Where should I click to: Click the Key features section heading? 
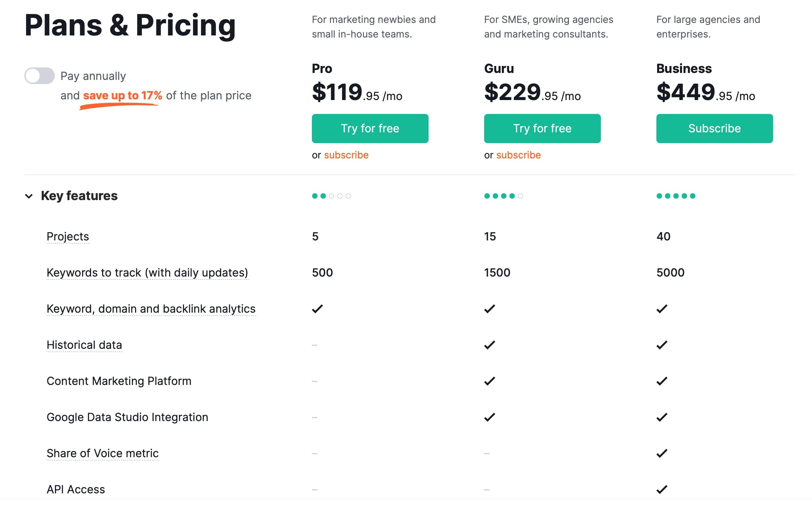tap(79, 196)
